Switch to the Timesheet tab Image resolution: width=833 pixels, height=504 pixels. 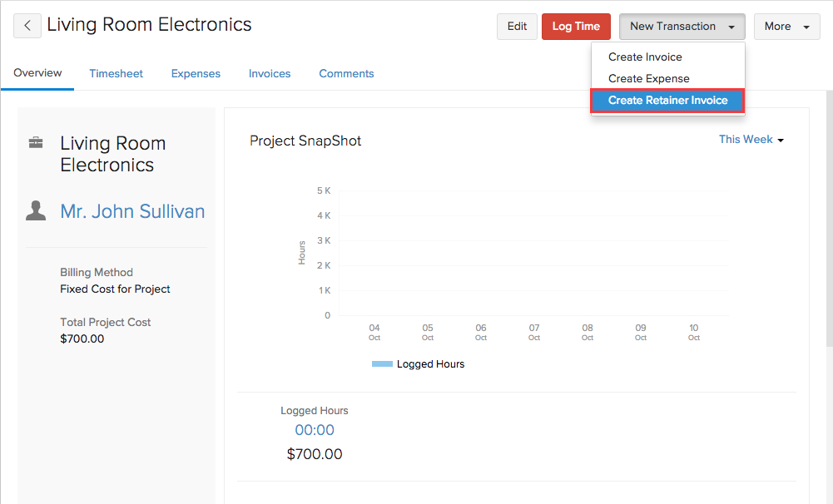point(116,74)
